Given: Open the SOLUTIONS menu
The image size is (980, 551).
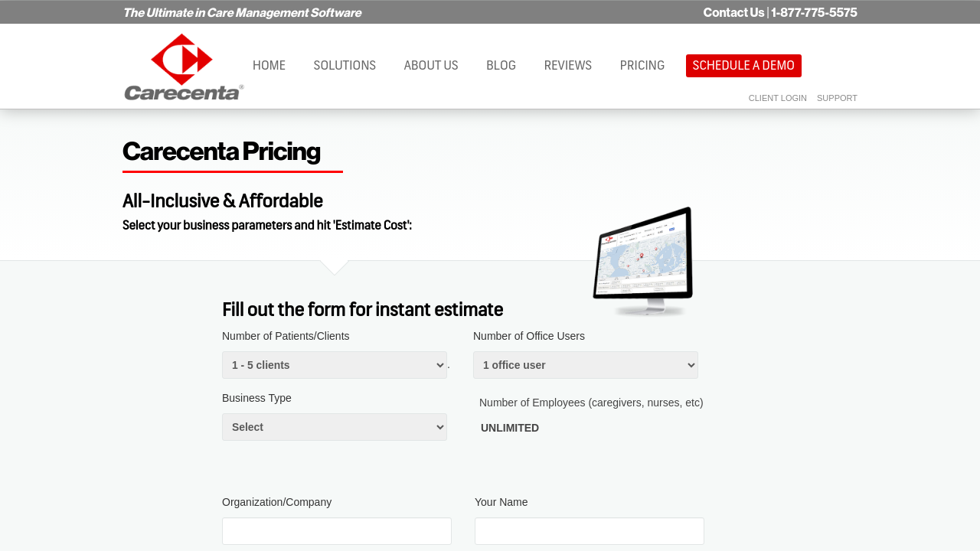Looking at the screenshot, I should click(345, 66).
